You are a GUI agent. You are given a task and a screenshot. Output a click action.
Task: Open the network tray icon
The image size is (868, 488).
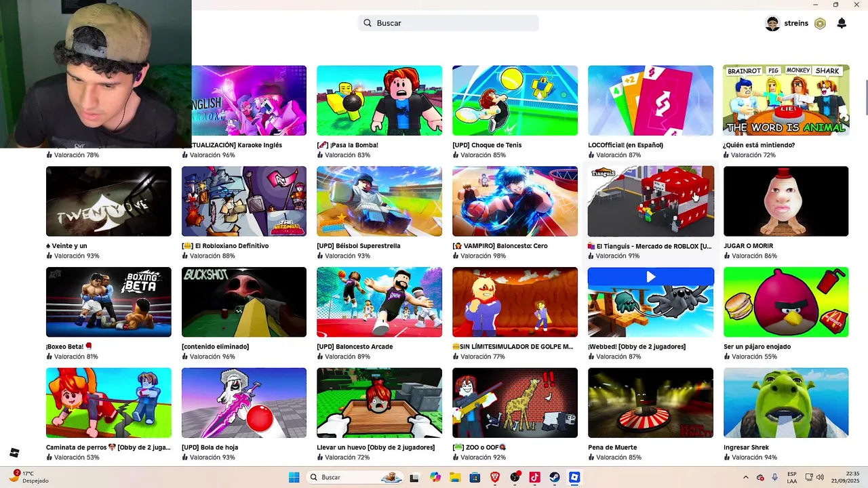[809, 477]
